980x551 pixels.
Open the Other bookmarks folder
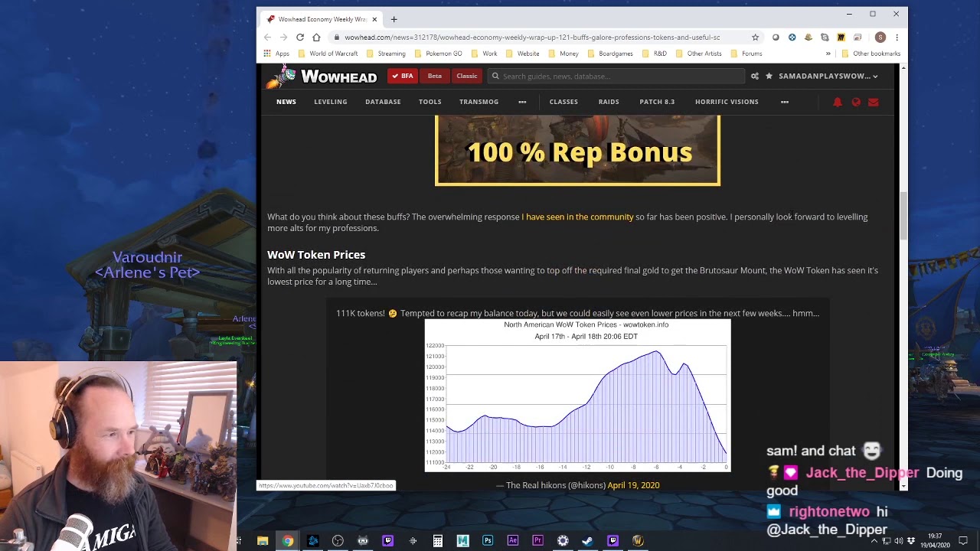[871, 54]
